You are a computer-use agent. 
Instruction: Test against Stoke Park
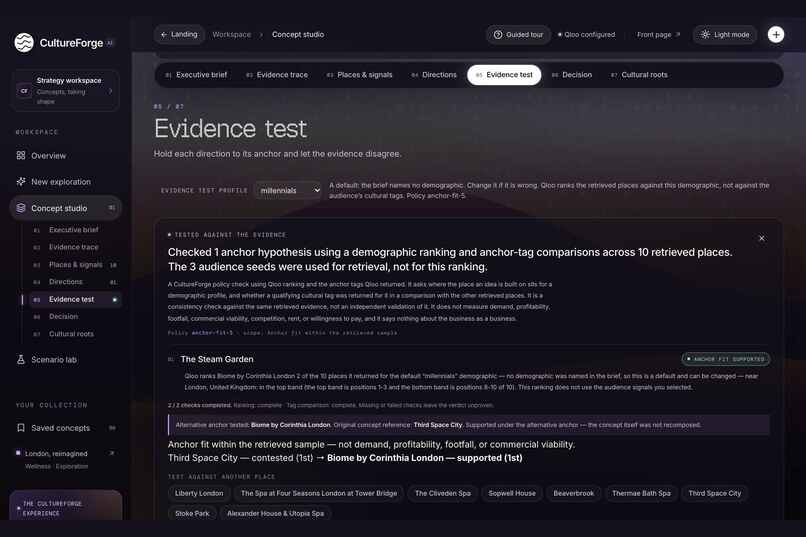click(192, 513)
